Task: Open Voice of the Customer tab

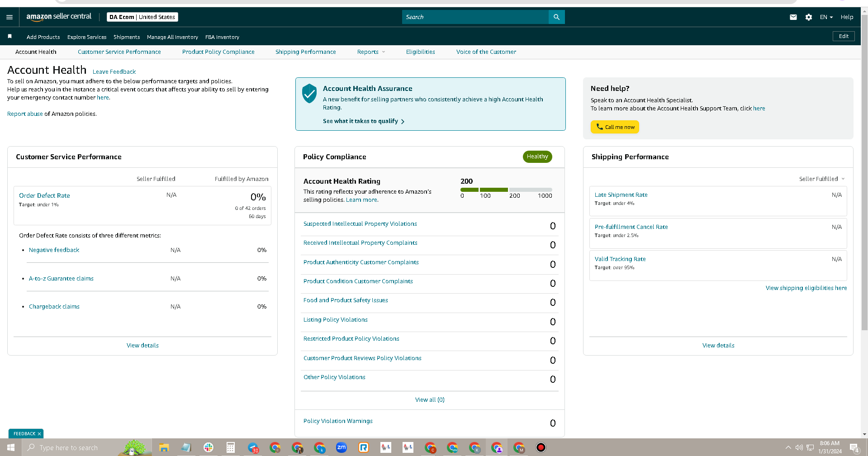Action: (486, 52)
